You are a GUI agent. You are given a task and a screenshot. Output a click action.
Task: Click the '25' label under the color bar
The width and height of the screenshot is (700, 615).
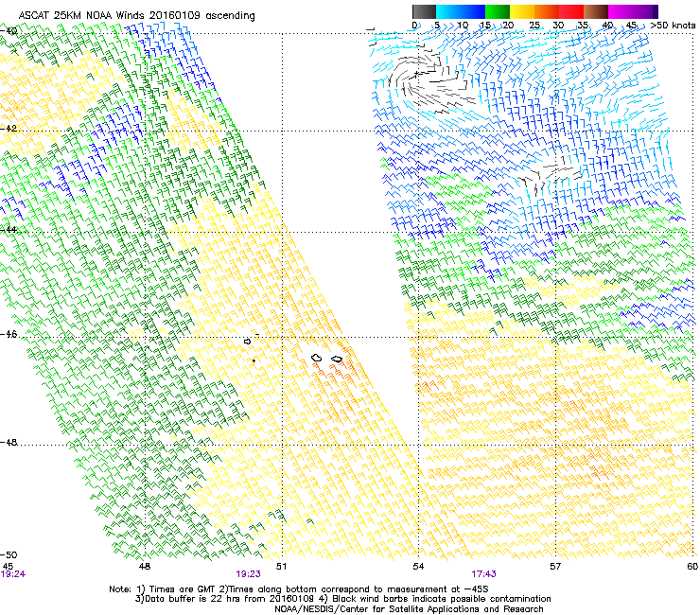[534, 26]
